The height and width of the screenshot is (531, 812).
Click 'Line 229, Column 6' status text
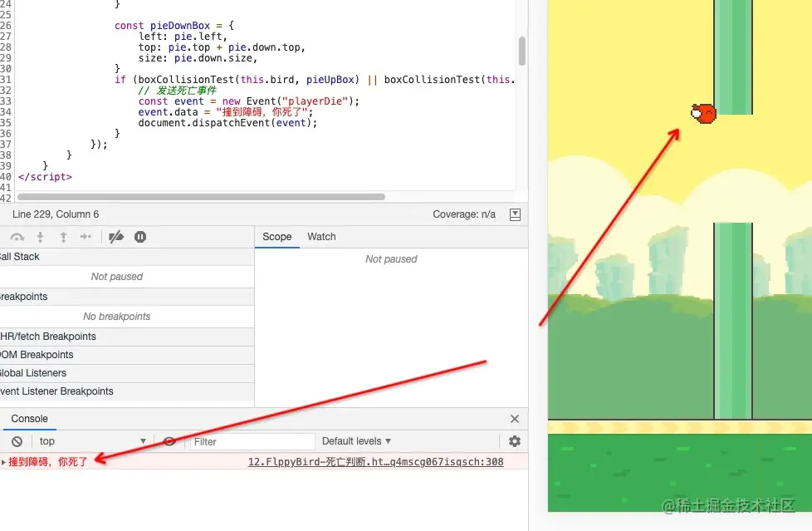click(56, 214)
